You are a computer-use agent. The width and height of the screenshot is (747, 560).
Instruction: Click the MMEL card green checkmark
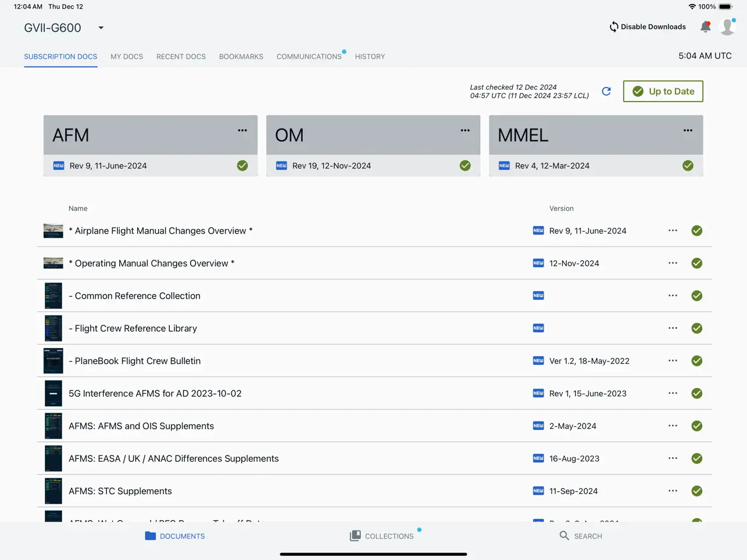point(688,166)
